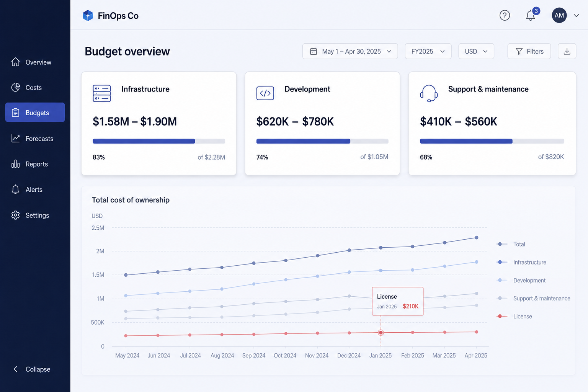Viewport: 588px width, 392px height.
Task: Click the Development code brackets icon
Action: 265,93
